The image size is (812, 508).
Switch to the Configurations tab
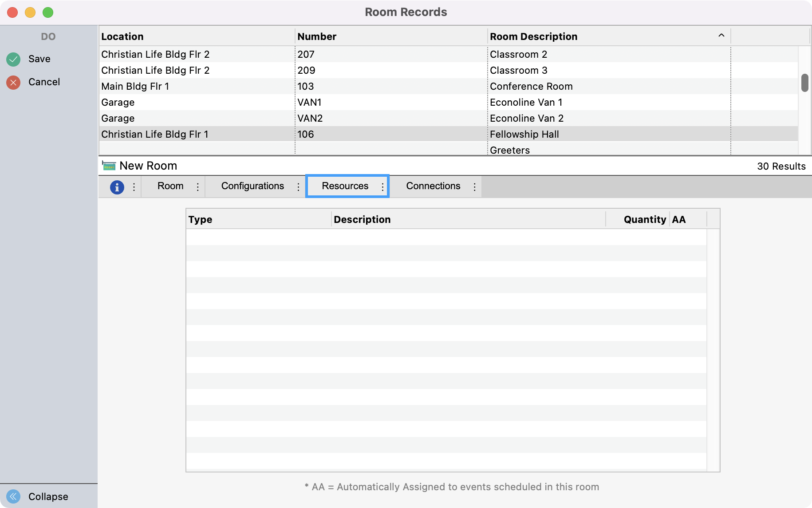click(252, 186)
